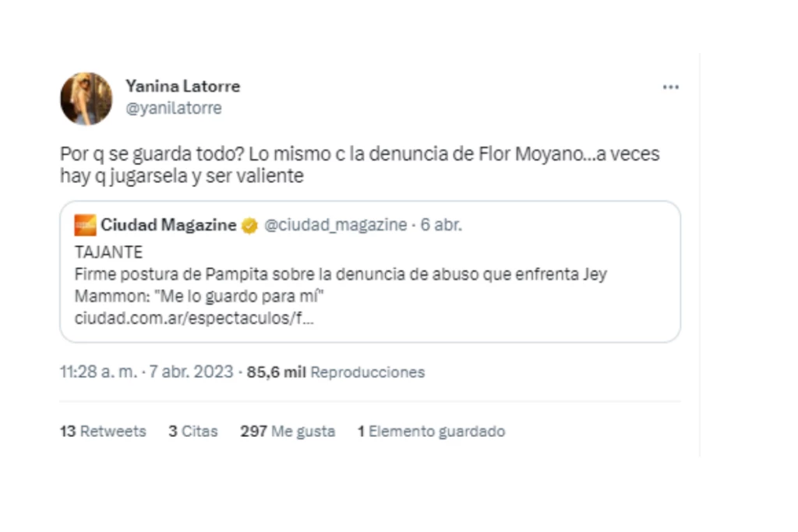Image resolution: width=798 pixels, height=532 pixels.
Task: Show the list of 13 Retweets
Action: click(x=103, y=431)
